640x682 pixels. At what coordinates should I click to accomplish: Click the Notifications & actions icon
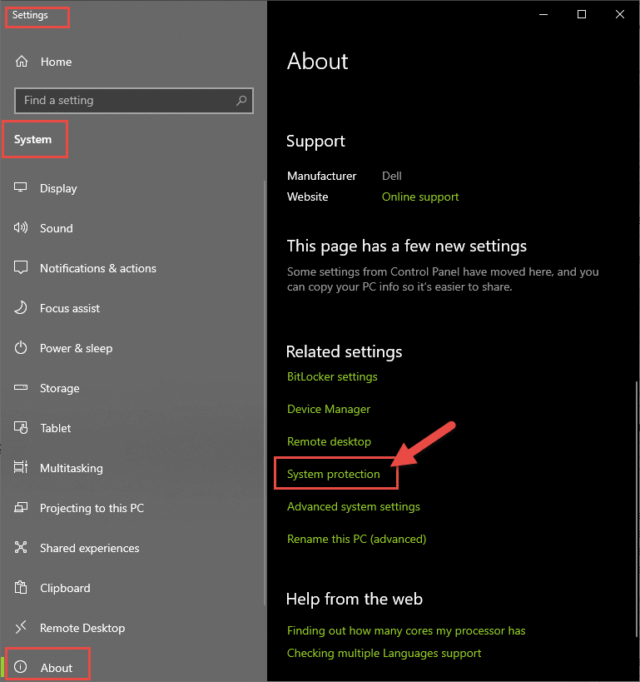(x=20, y=267)
